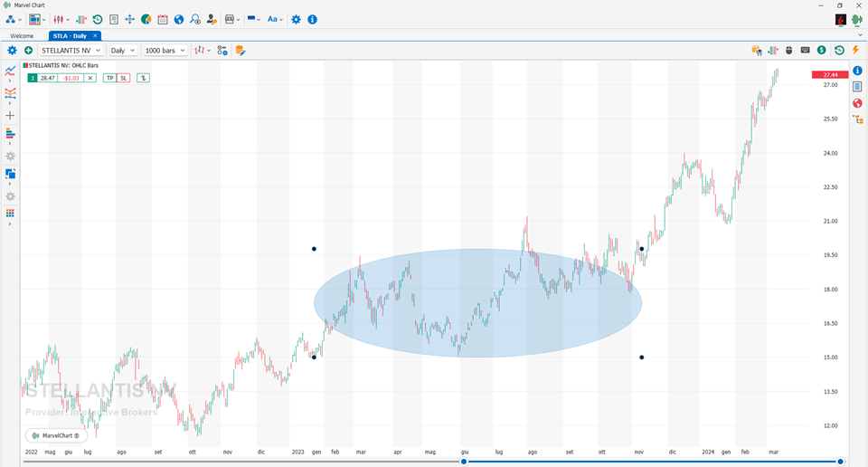Expand the print layout dropdown
Image resolution: width=868 pixels, height=467 pixels.
238,19
